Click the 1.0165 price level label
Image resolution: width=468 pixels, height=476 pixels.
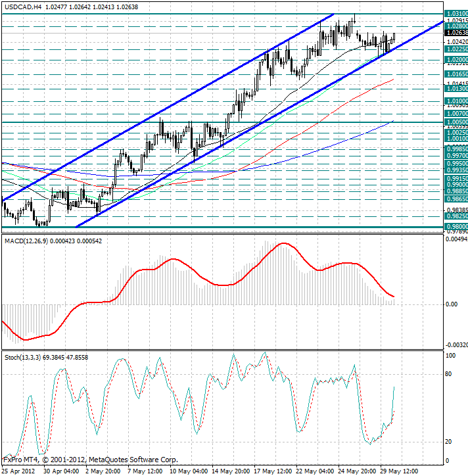click(x=456, y=74)
